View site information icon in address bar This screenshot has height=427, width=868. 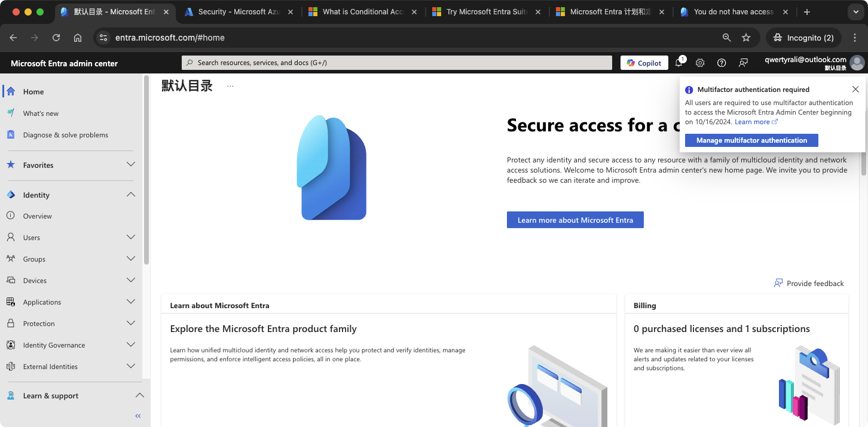click(103, 38)
